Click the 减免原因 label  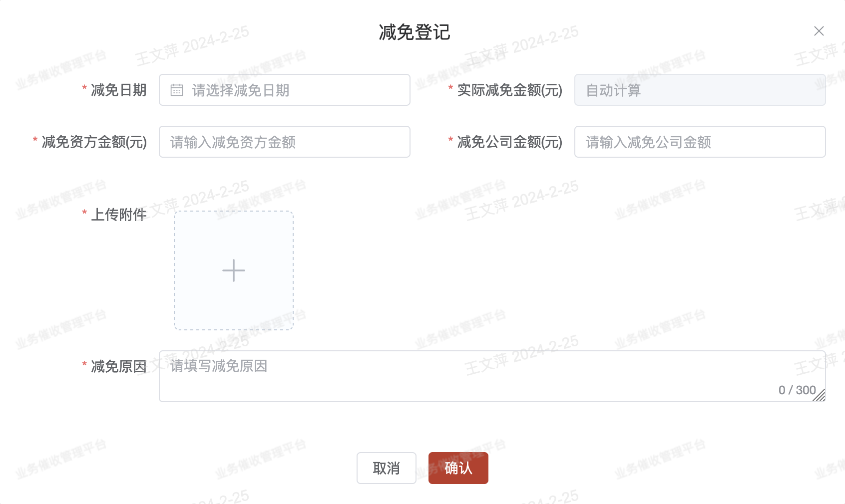(118, 366)
